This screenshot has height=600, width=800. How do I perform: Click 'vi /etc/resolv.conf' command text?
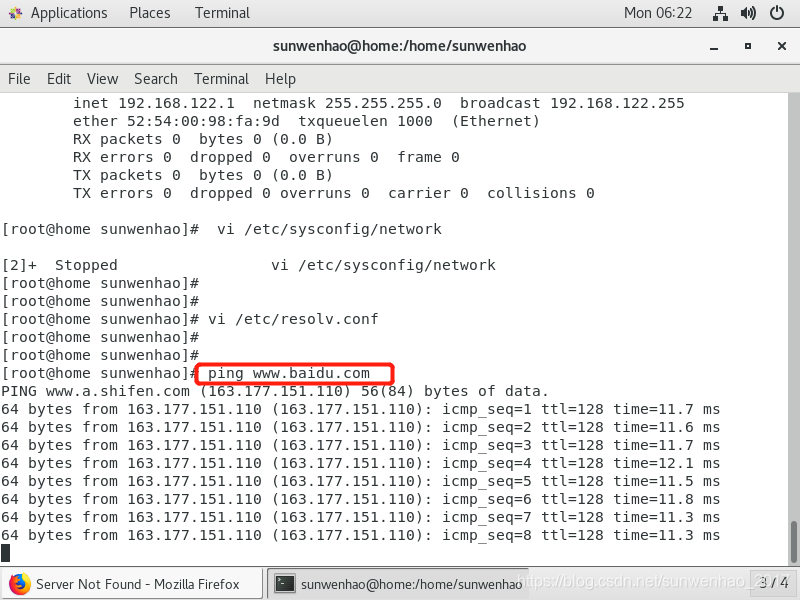293,319
